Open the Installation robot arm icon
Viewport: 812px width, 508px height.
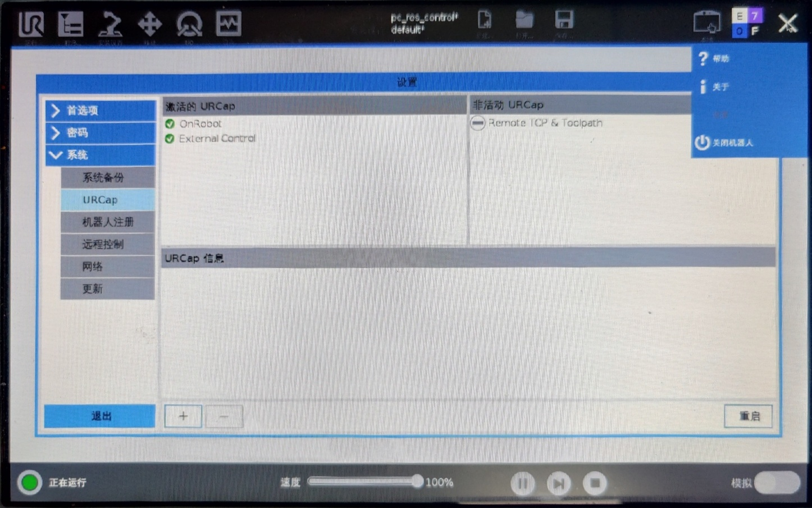coord(110,24)
